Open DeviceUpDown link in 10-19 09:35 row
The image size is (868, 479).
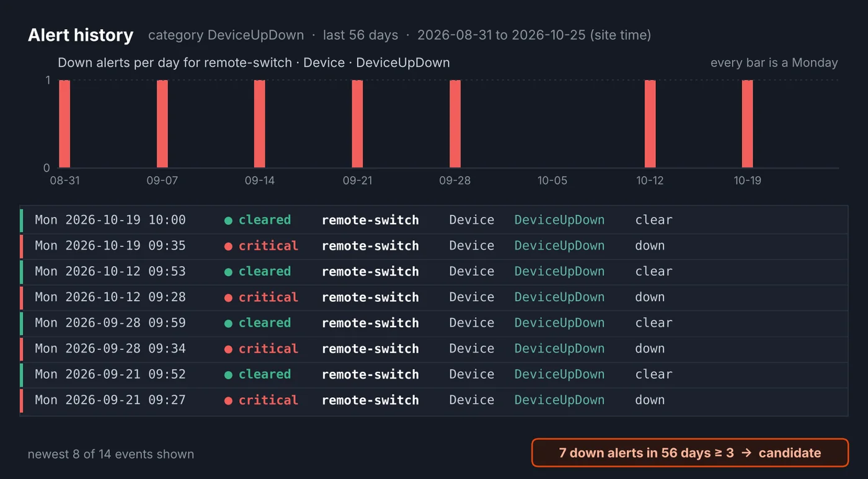click(x=559, y=246)
